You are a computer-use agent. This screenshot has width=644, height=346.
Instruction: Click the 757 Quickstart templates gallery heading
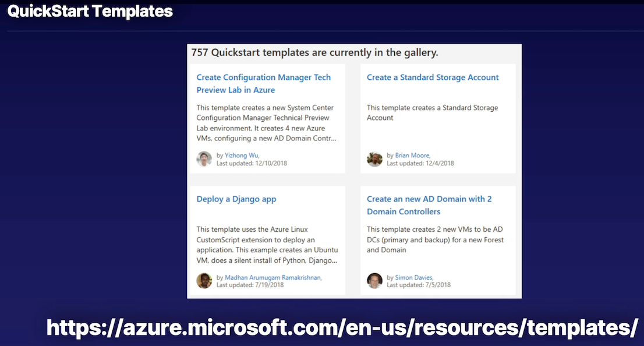pyautogui.click(x=314, y=52)
